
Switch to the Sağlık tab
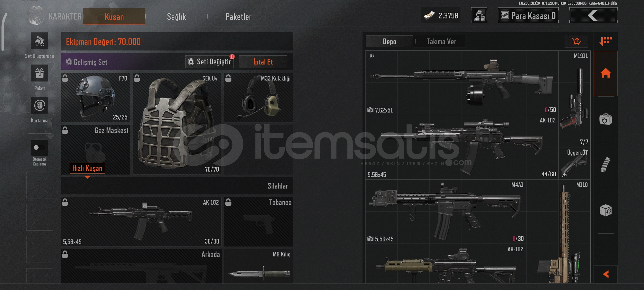(x=176, y=17)
